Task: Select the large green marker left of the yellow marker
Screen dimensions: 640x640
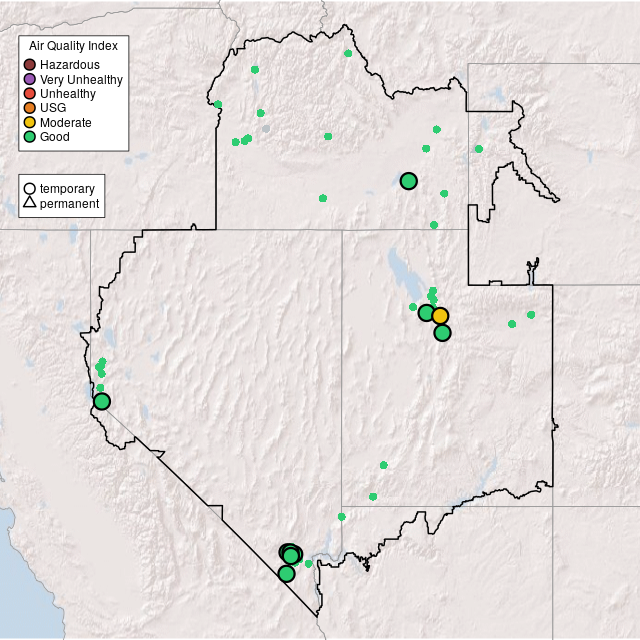Action: click(x=426, y=313)
